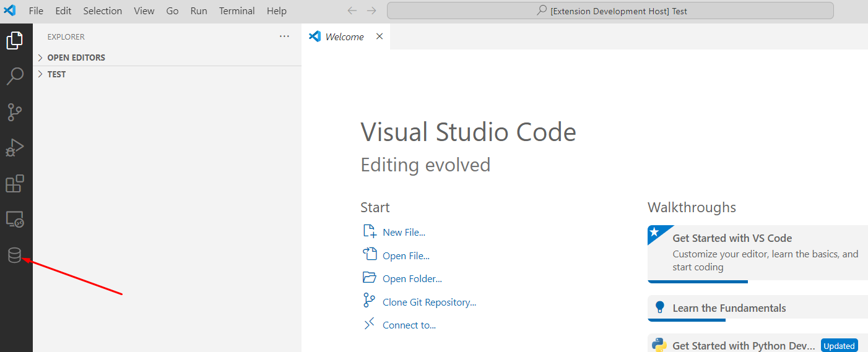Open the Selection menu

tap(103, 11)
